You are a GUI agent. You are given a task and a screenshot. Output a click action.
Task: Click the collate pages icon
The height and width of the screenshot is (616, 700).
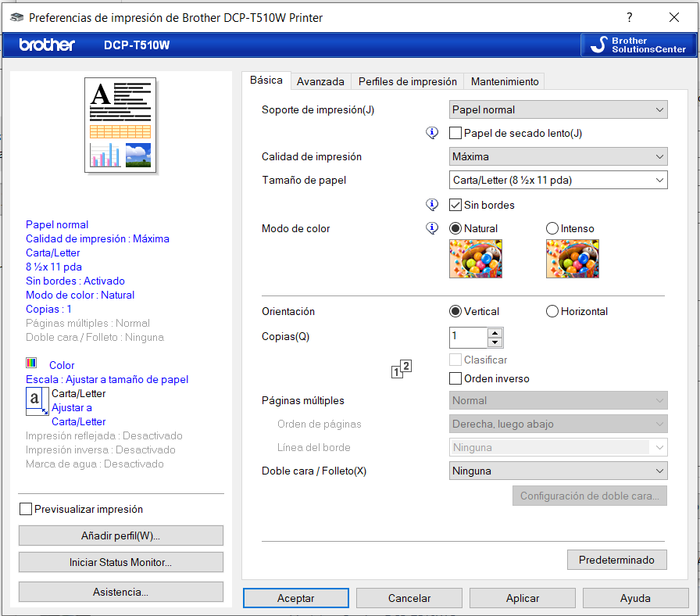[402, 369]
